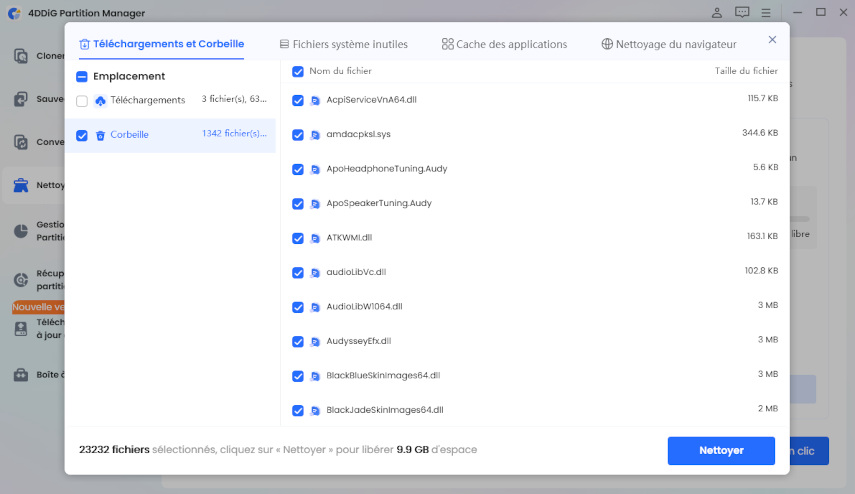Close the cleanup dialog with X
The image size is (855, 494).
click(772, 39)
